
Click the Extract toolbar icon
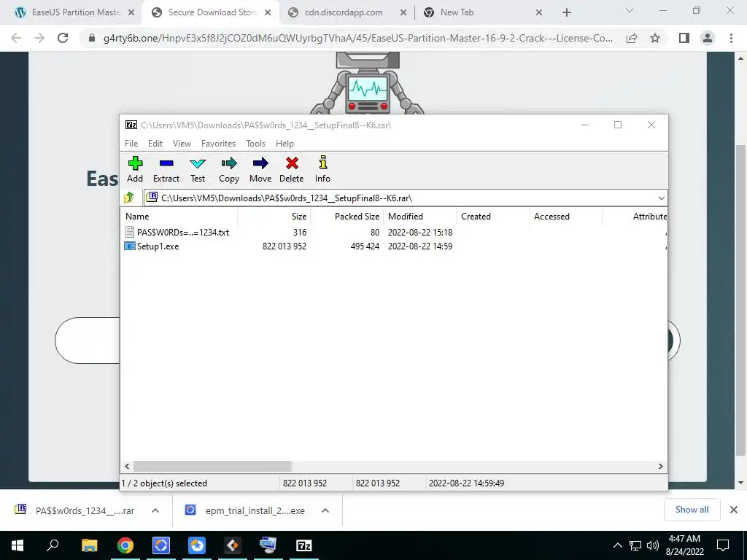[166, 169]
